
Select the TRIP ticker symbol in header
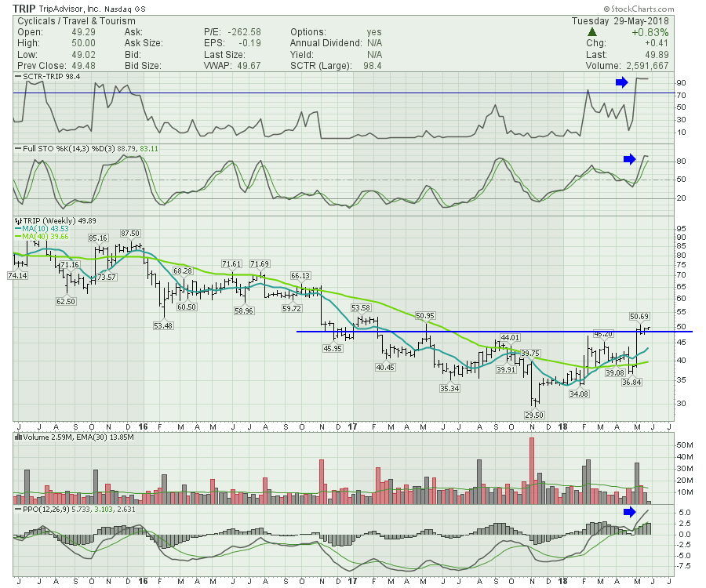point(24,9)
